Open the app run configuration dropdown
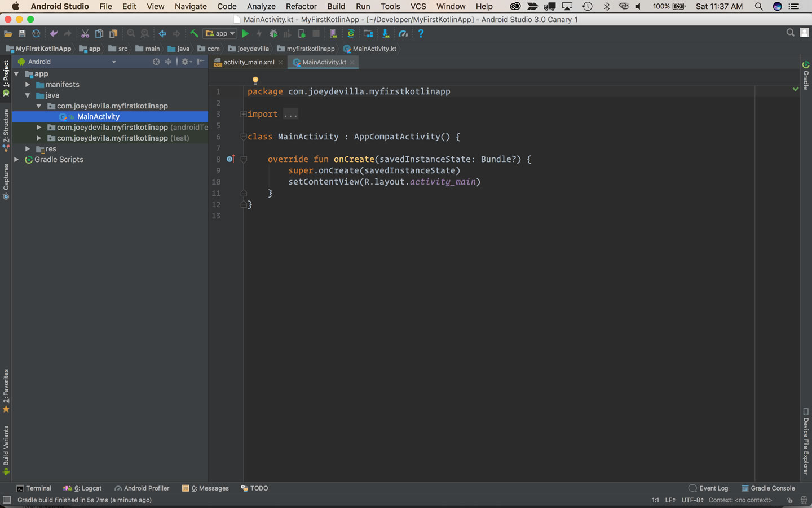The height and width of the screenshot is (508, 812). 220,34
